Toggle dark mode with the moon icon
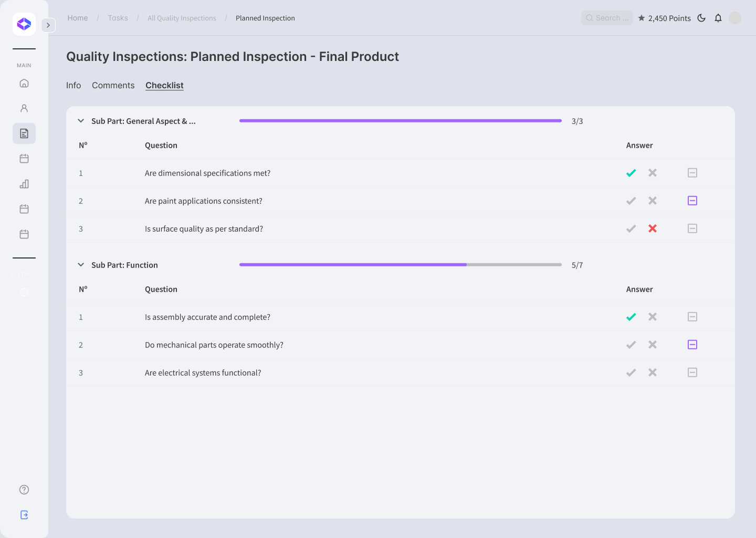Screen dimensions: 756x538 click(701, 18)
